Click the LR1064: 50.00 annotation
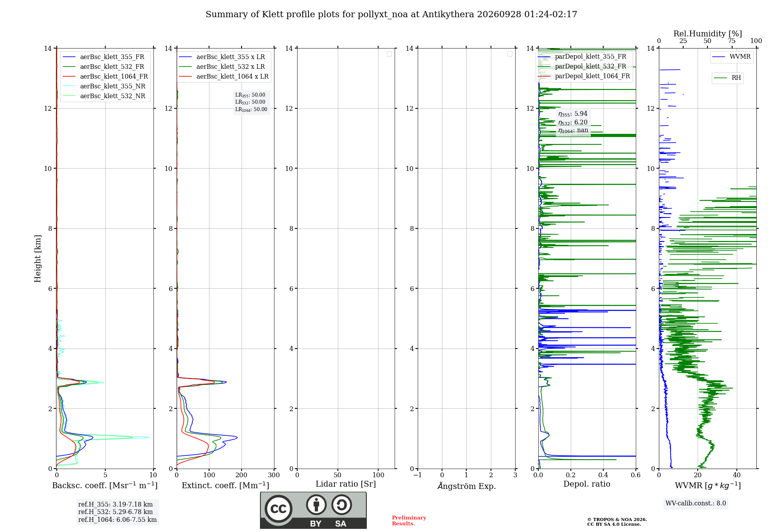Image resolution: width=783 pixels, height=532 pixels. (251, 110)
